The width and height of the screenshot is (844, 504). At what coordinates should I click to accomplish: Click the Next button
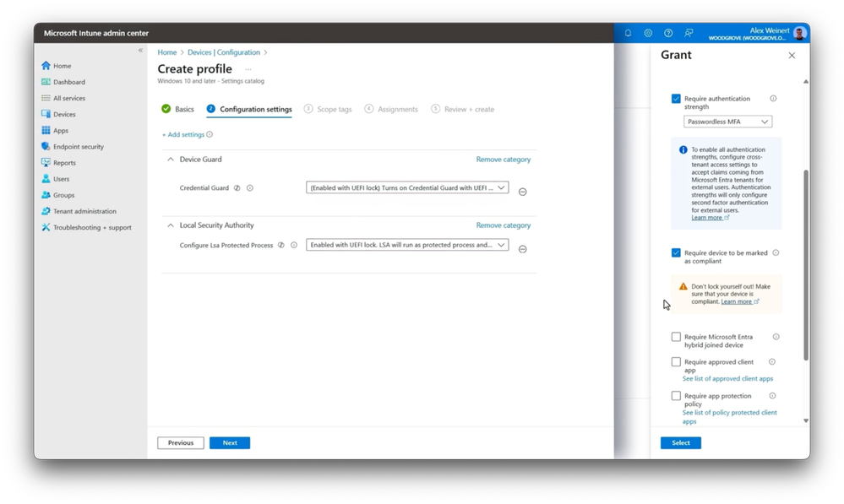(230, 442)
